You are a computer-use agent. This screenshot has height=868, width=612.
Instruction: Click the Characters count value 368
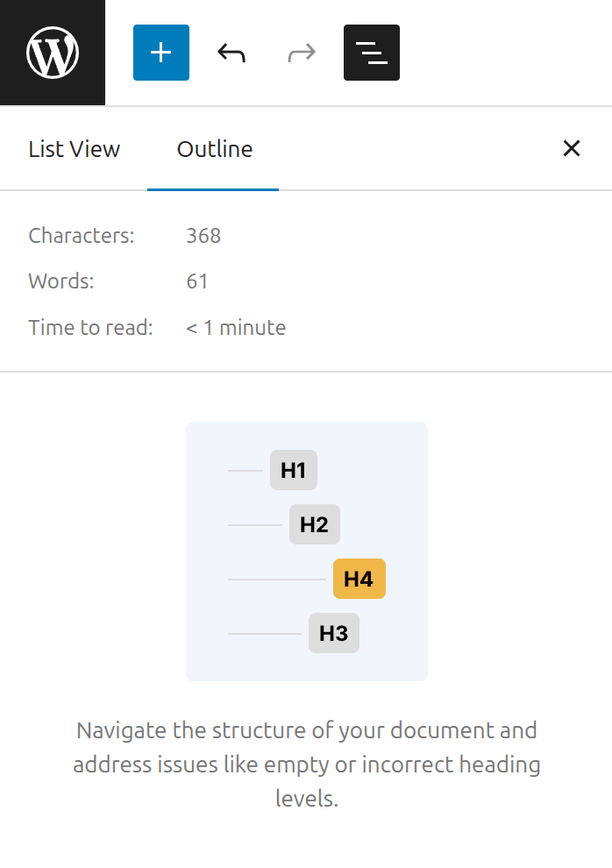point(203,235)
